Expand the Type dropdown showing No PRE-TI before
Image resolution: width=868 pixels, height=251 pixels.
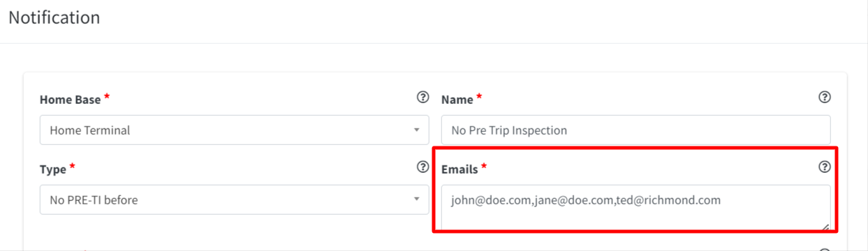coord(235,200)
